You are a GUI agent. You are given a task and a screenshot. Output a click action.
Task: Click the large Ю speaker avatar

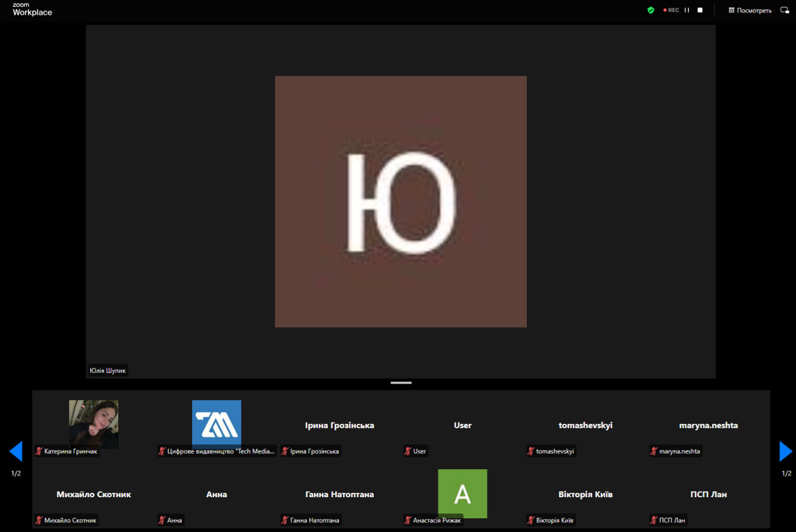click(400, 201)
